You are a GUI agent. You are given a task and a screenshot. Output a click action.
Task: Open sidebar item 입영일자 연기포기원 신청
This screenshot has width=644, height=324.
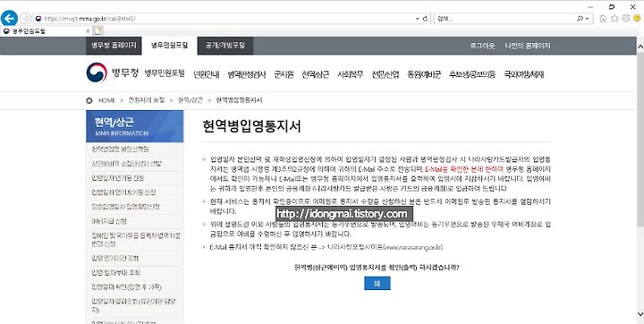click(123, 192)
